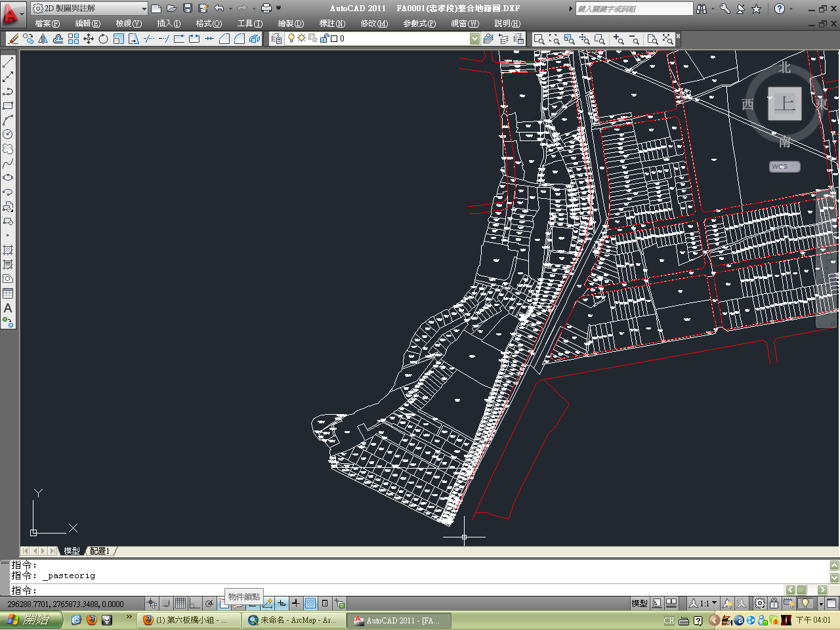Toggle Quick Properties in the status bar
This screenshot has width=840, height=630.
pos(325,603)
